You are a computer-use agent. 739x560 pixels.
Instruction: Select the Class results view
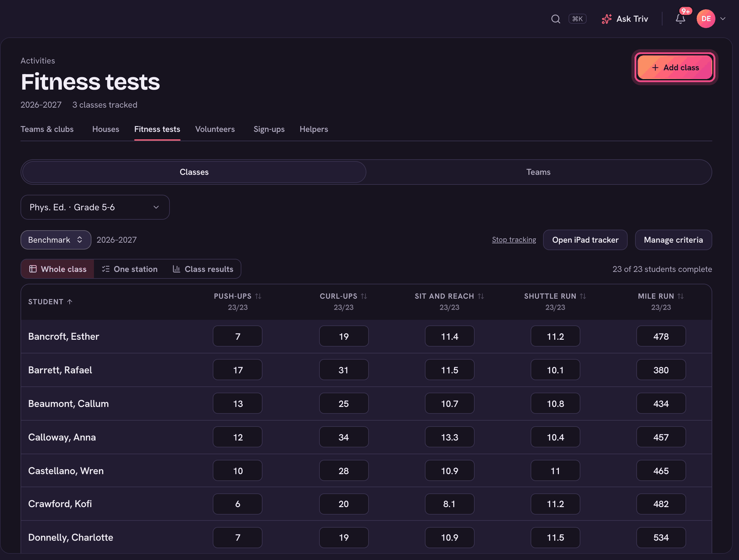pos(203,269)
